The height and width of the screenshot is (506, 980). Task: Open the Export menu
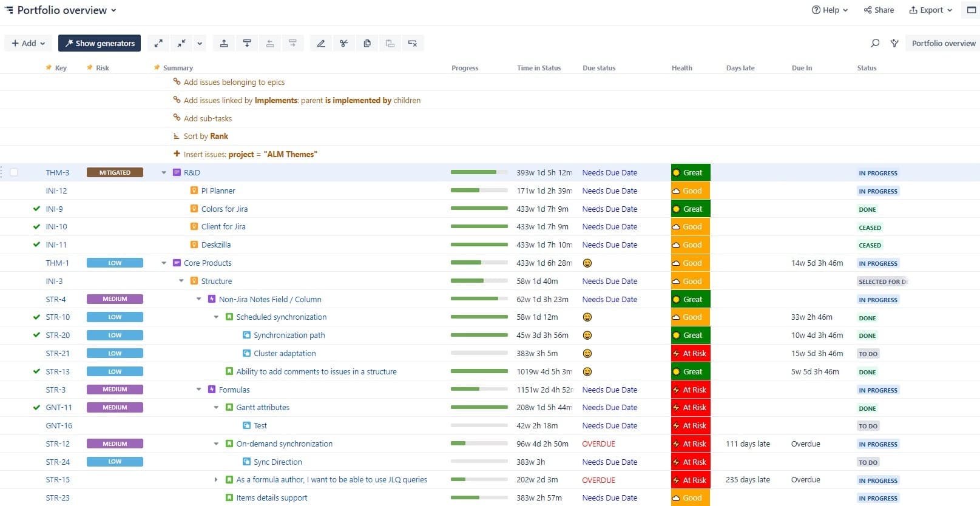(930, 10)
